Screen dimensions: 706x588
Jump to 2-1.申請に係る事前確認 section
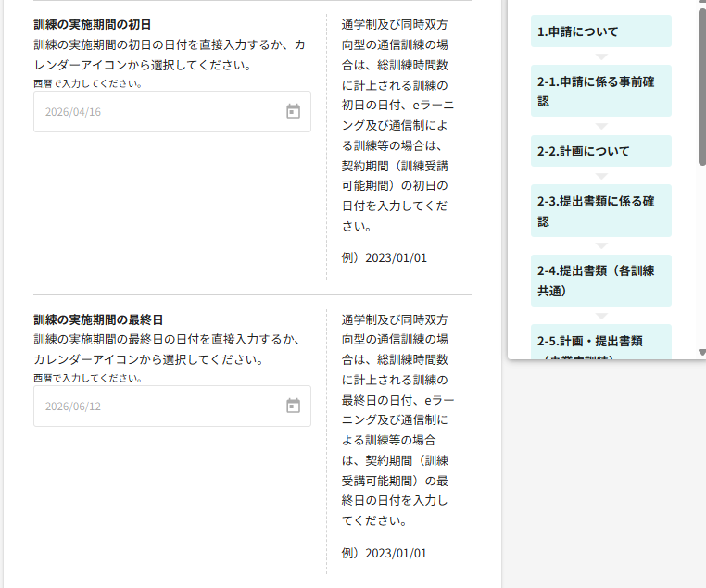coord(600,91)
